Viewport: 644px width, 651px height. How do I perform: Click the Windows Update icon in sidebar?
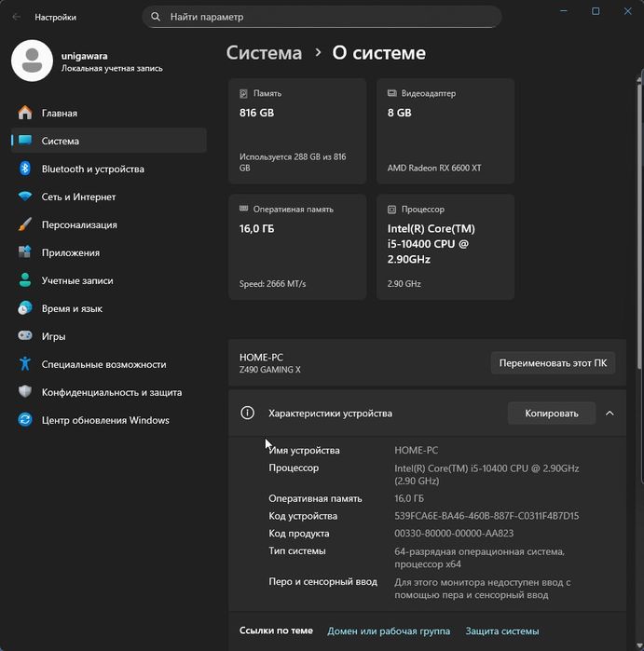(25, 420)
